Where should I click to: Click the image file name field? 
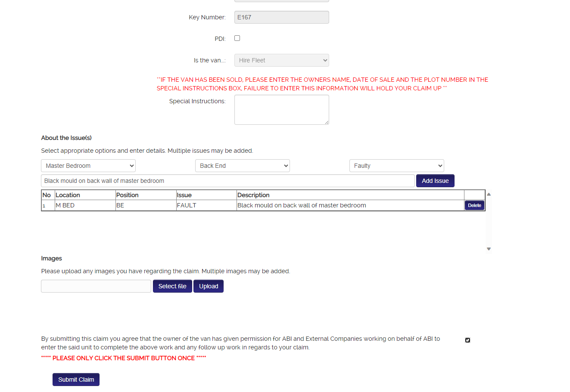click(x=96, y=286)
